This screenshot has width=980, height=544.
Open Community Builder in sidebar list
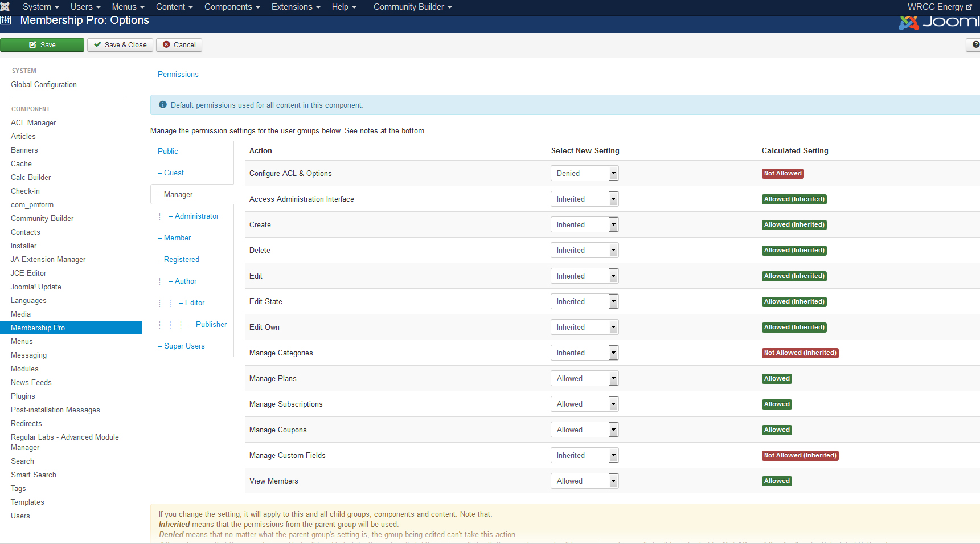pos(42,218)
